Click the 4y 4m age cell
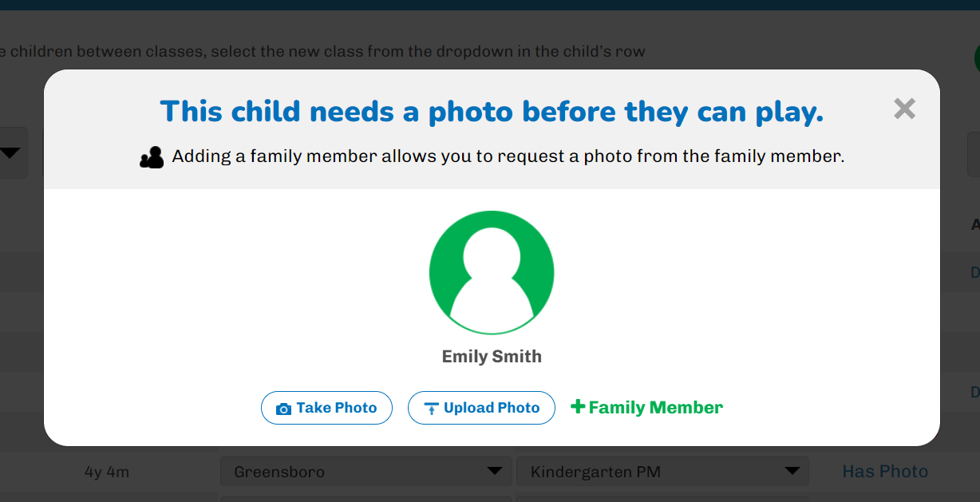980x502 pixels. click(107, 472)
